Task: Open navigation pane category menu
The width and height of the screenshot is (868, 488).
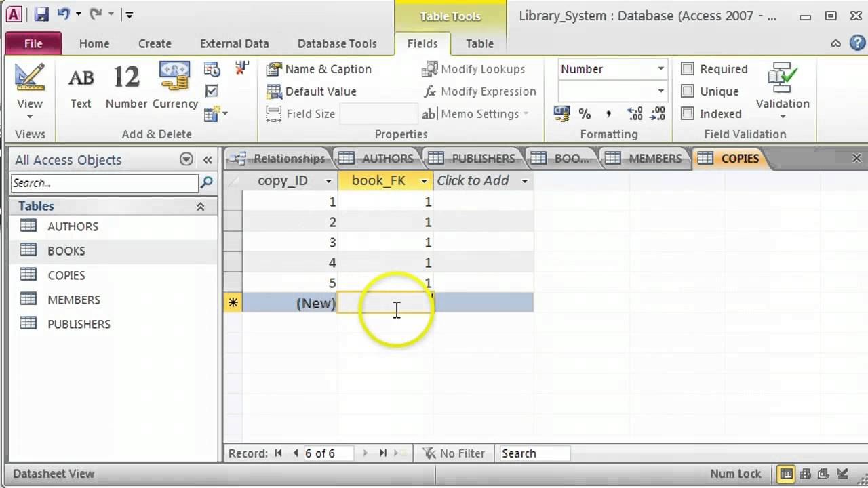Action: tap(186, 160)
